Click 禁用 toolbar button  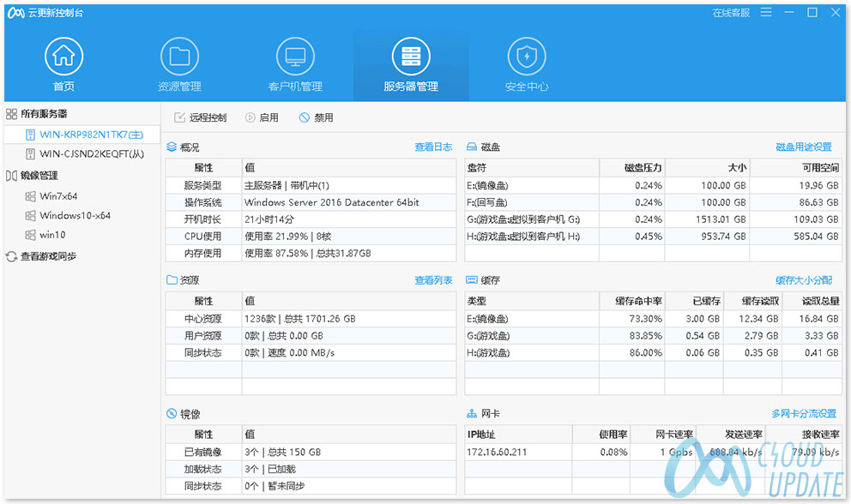coord(317,117)
